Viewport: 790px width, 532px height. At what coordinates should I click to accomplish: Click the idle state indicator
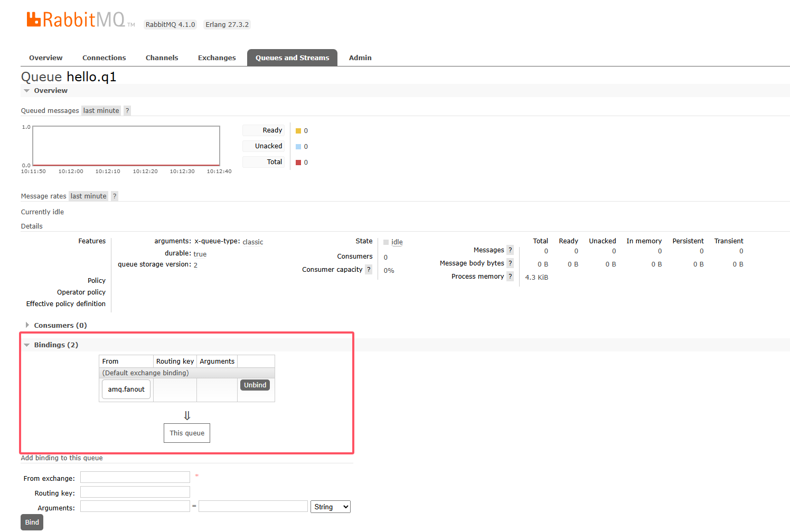click(x=393, y=242)
